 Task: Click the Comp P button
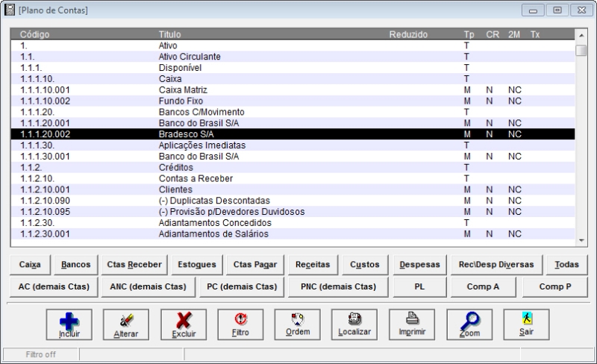point(555,286)
